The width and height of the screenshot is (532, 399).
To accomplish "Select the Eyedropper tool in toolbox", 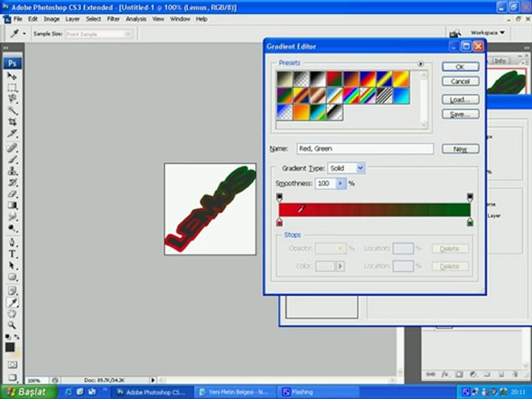I will [12, 303].
